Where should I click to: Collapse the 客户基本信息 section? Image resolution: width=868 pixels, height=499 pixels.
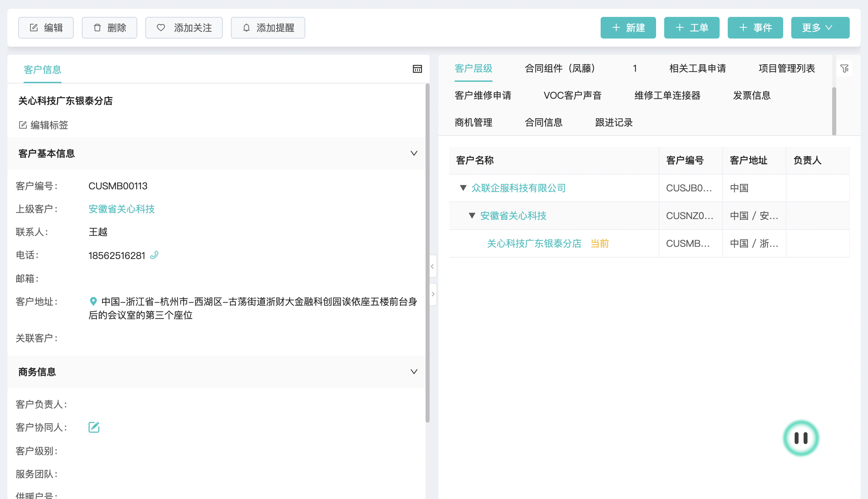[x=414, y=153]
